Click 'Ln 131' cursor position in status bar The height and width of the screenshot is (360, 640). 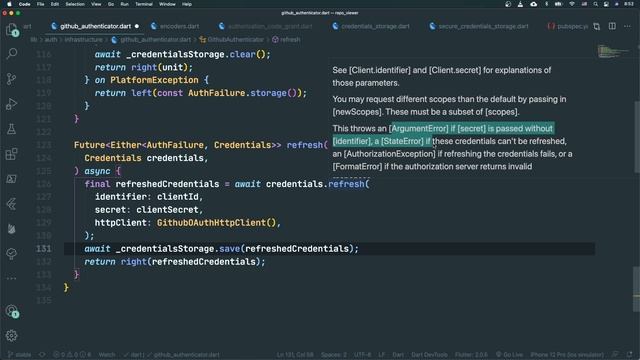coord(295,355)
